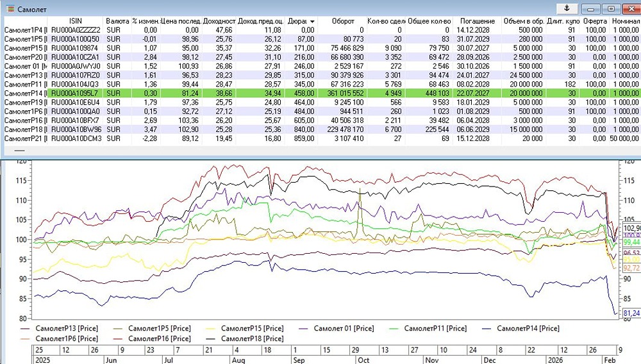Select the СамолетР15 row name

click(x=26, y=48)
